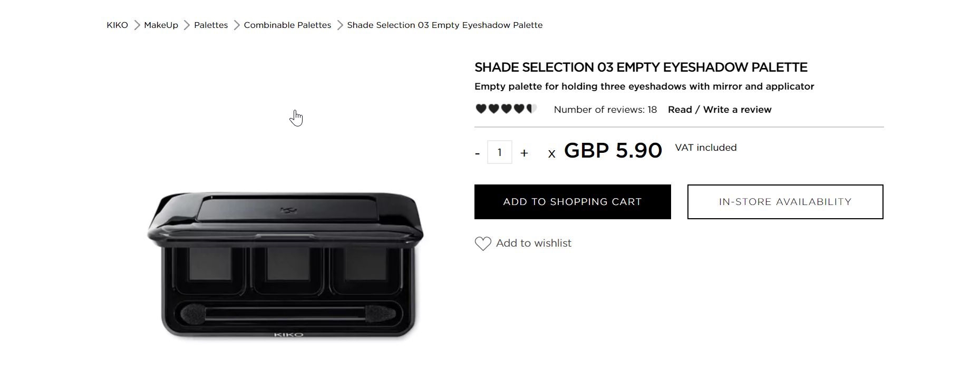Viewport: 980px width, 390px height.
Task: Click the Number of reviews: 18 text
Action: click(605, 110)
